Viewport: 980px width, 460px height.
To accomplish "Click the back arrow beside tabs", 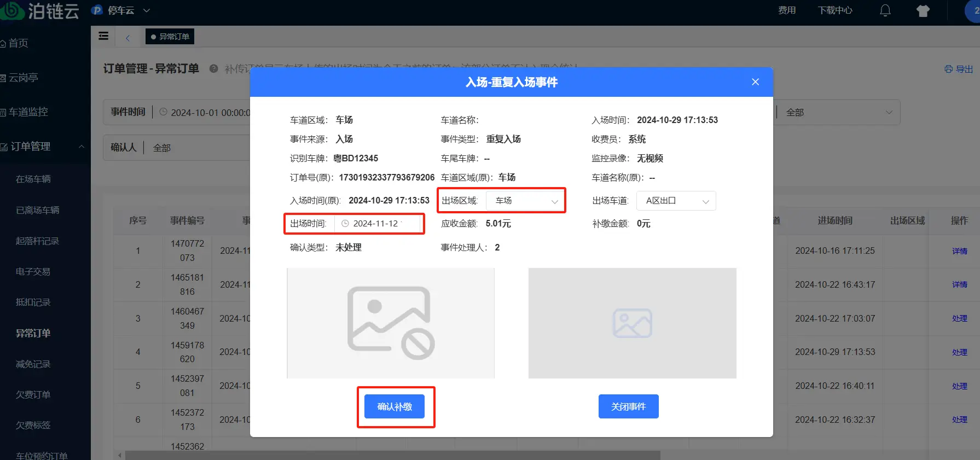I will 127,38.
